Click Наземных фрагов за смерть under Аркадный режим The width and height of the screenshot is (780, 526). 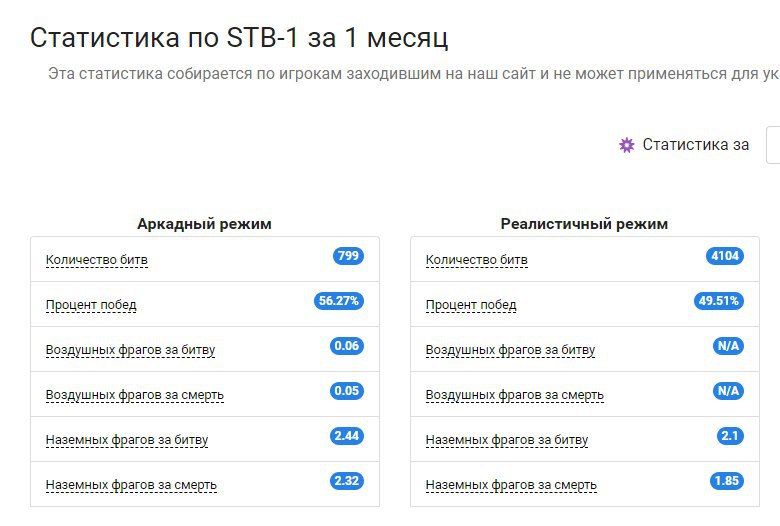tap(131, 485)
